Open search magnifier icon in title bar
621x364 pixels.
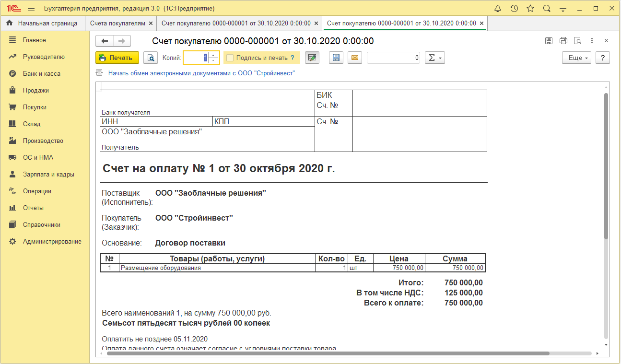[x=547, y=9]
